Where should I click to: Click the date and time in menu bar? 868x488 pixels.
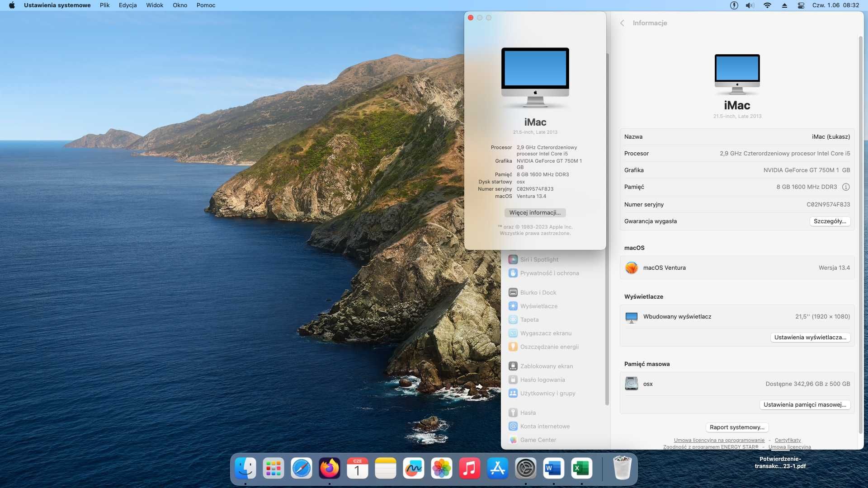[835, 5]
